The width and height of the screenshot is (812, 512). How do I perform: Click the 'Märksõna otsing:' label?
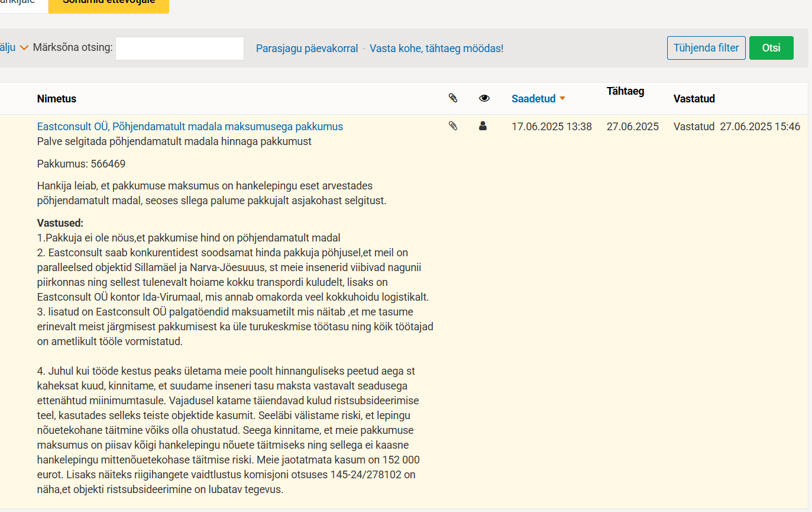(x=73, y=47)
